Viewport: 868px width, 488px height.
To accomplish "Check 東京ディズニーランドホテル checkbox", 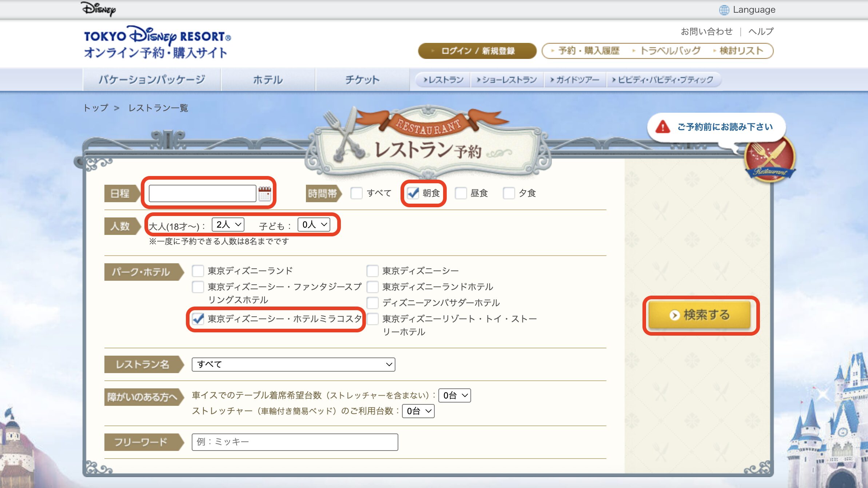I will click(373, 287).
